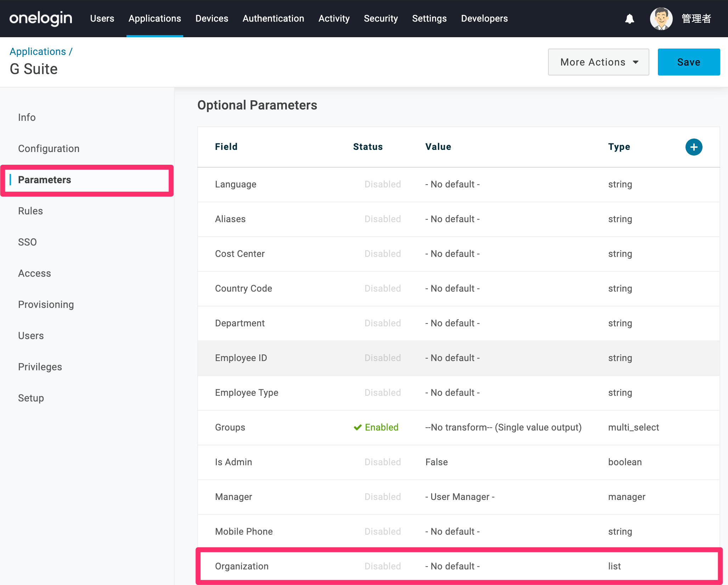Switch to the Setup tab

31,398
